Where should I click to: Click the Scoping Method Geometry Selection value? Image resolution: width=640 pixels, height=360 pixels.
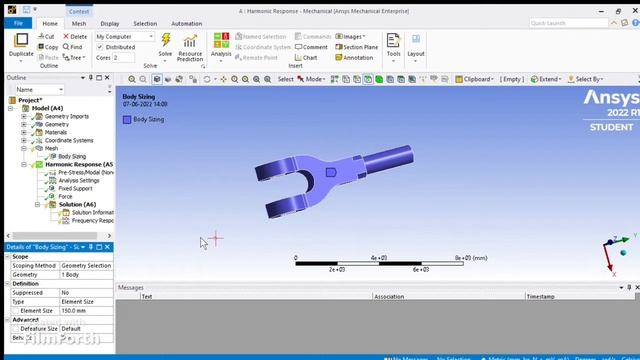click(x=86, y=266)
